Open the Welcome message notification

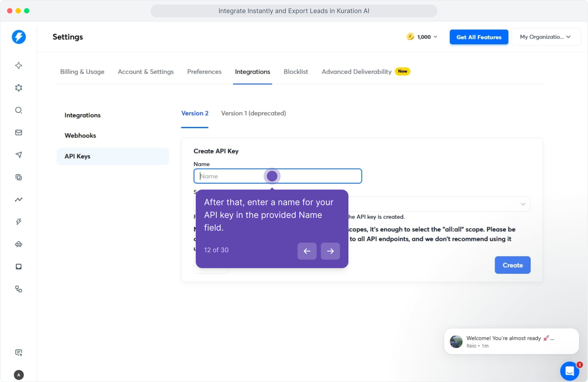(x=511, y=341)
